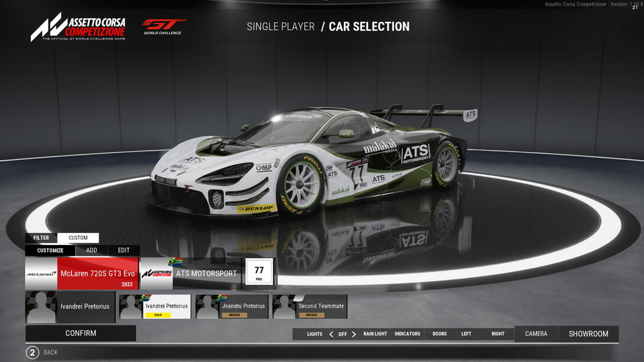Click the Single Player breadcrumb
The image size is (644, 362).
coord(281,27)
